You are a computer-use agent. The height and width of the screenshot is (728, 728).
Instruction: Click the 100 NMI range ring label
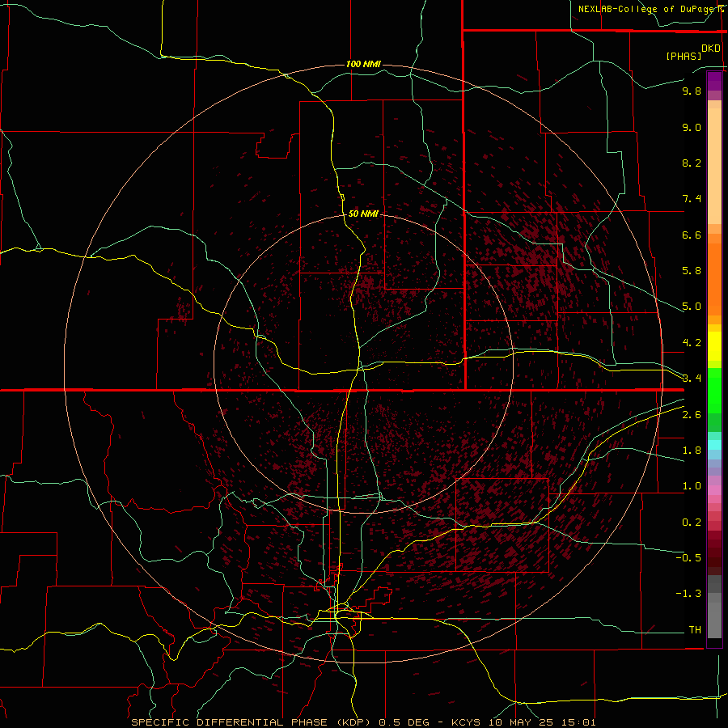pos(363,64)
